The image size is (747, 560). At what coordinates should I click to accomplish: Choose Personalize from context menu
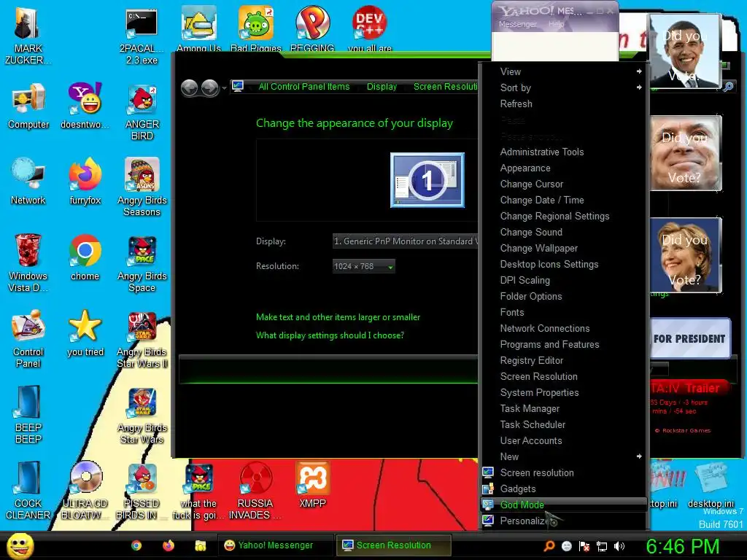(564, 521)
